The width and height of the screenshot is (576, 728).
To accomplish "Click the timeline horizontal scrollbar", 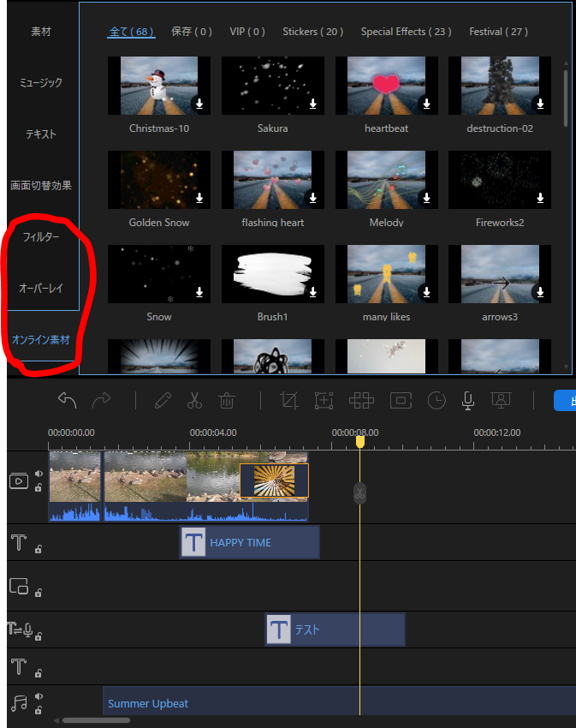I will (96, 720).
